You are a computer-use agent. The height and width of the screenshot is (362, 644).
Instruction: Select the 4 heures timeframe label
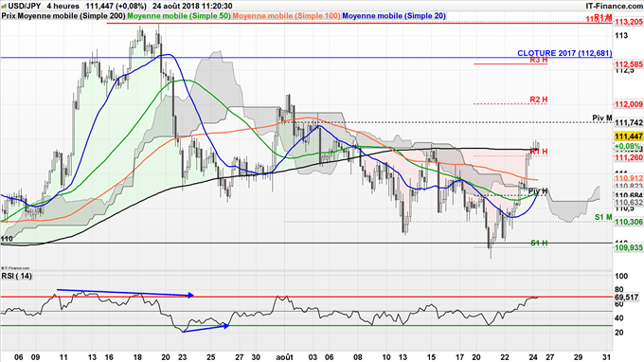click(x=63, y=6)
